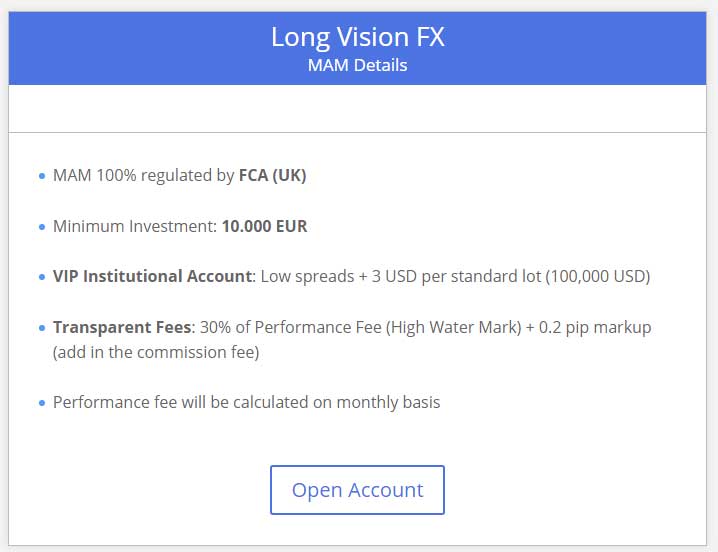Click the Open Account button
The width and height of the screenshot is (718, 552).
[357, 490]
